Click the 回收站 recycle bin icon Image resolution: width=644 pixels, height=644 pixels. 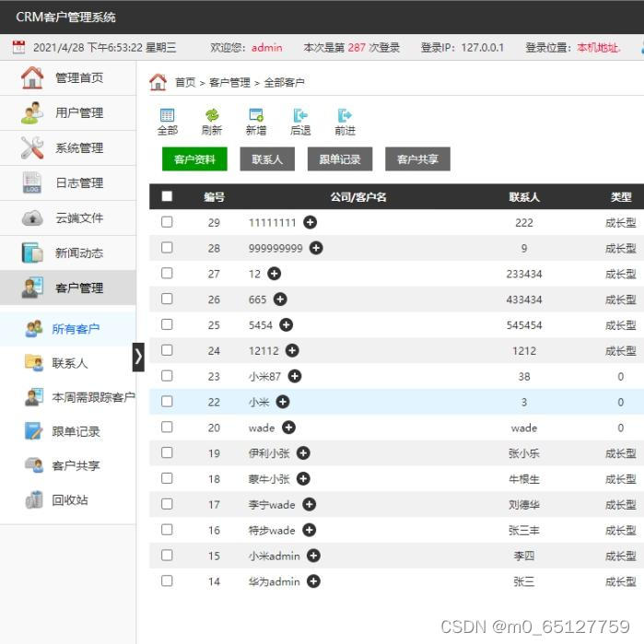pos(34,500)
